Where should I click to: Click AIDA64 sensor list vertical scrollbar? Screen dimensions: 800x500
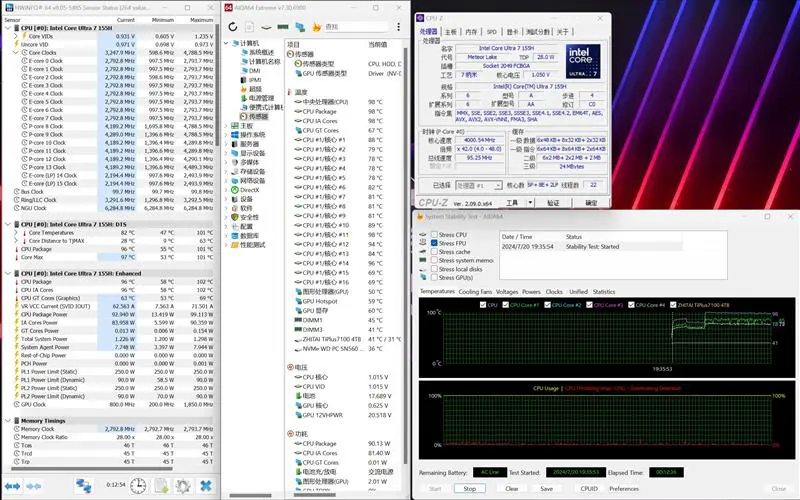[x=406, y=255]
